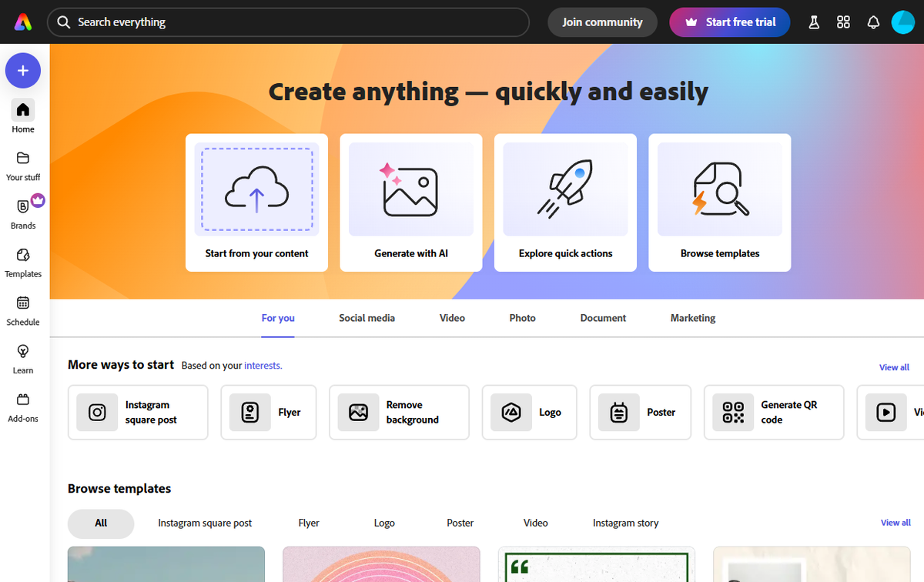Click the Generate QR code icon

(733, 413)
